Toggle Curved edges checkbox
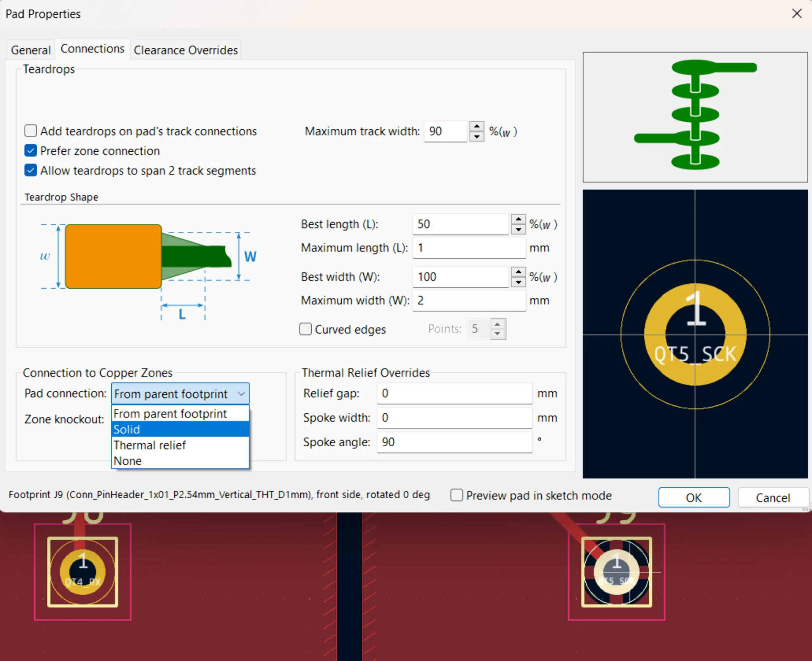The height and width of the screenshot is (661, 812). coord(305,329)
